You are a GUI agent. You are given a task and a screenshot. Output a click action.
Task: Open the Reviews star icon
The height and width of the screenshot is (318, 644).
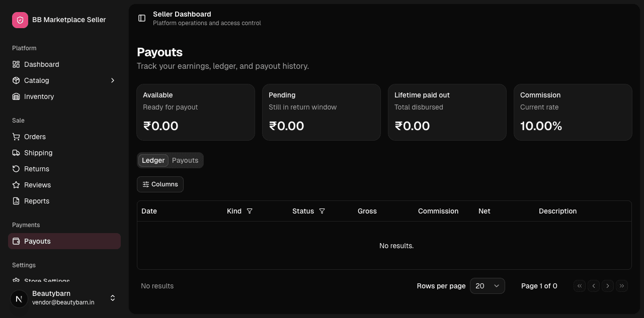16,185
